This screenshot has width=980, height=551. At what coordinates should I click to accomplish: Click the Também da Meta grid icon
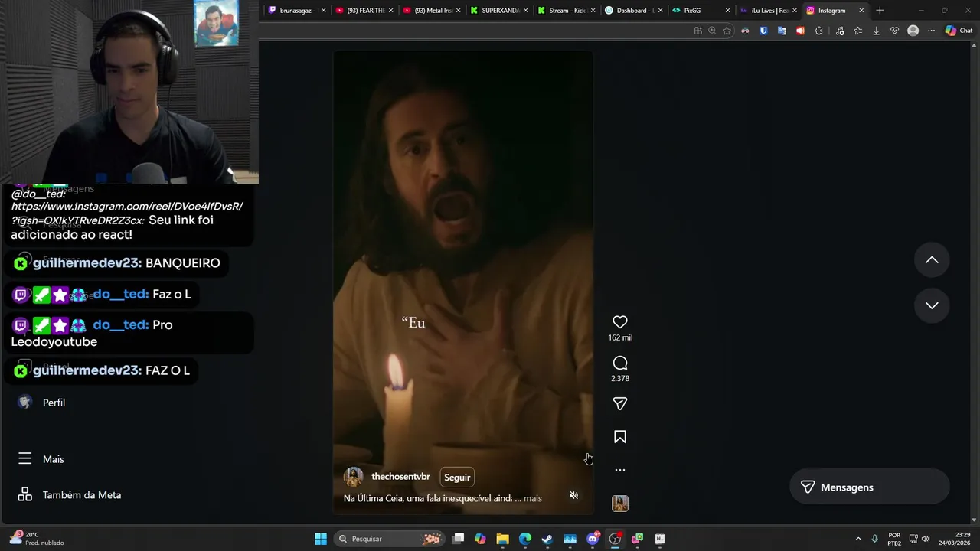[x=25, y=494]
